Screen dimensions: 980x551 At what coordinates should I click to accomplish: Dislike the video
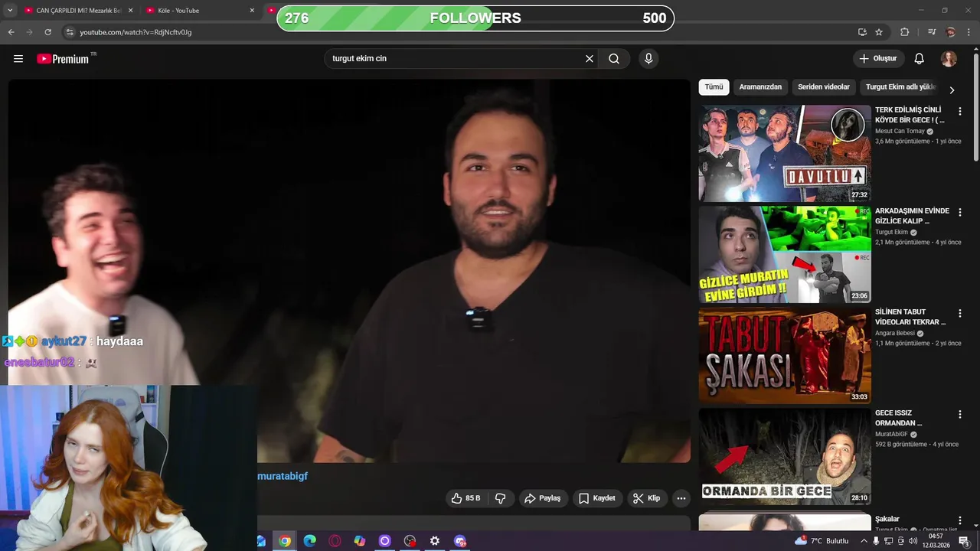tap(501, 498)
